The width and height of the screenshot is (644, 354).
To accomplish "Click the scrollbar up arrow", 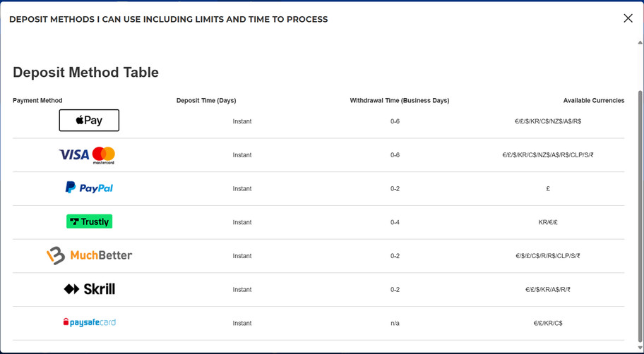I will (640, 42).
